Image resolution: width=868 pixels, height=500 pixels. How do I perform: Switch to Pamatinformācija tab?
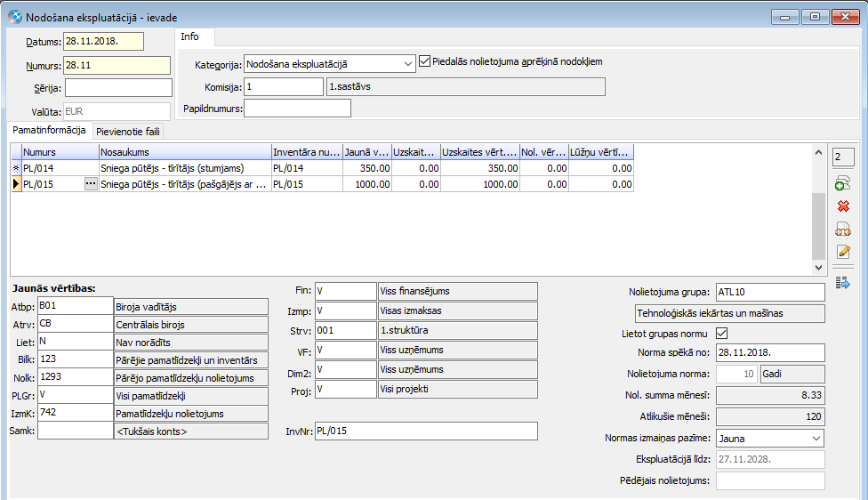click(49, 131)
